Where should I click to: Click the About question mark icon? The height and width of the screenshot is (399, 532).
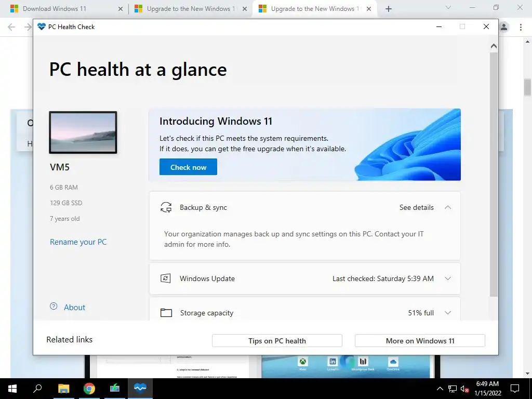pyautogui.click(x=54, y=307)
